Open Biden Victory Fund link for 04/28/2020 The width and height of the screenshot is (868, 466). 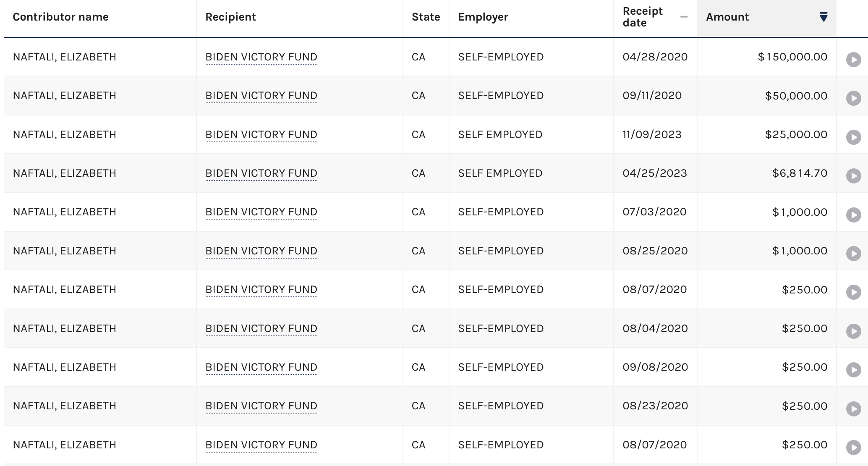pos(261,57)
